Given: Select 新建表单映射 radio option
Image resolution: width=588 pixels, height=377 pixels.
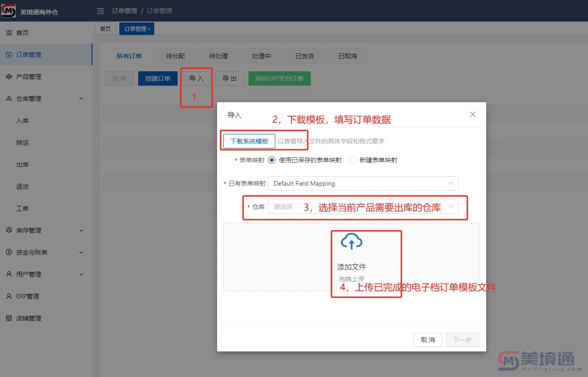Looking at the screenshot, I should pyautogui.click(x=353, y=160).
